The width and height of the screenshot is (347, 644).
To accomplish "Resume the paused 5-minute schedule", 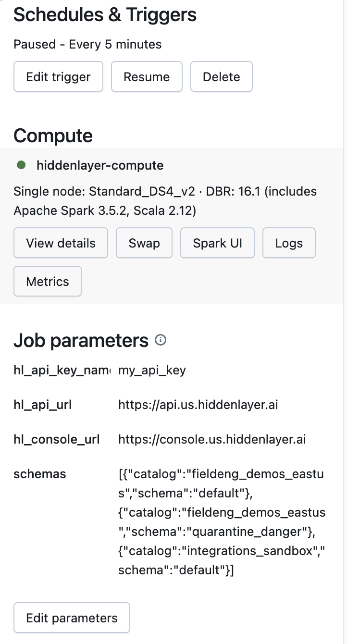I will (147, 76).
